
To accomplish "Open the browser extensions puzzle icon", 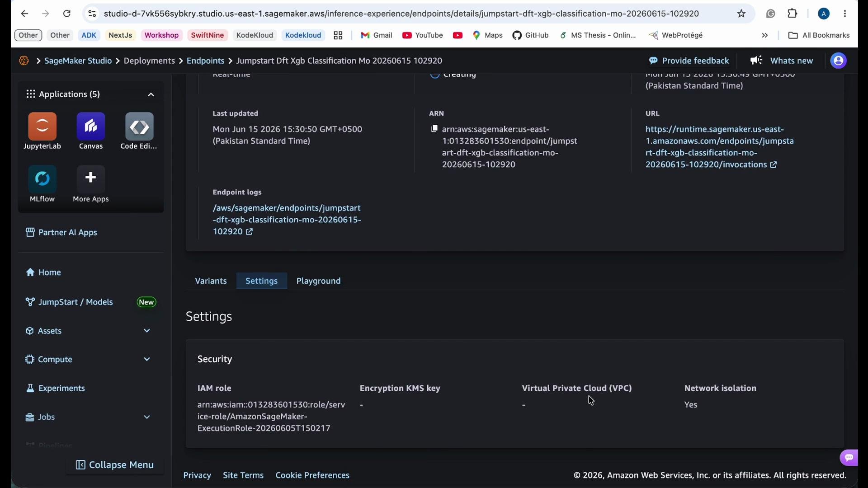I will [x=793, y=14].
